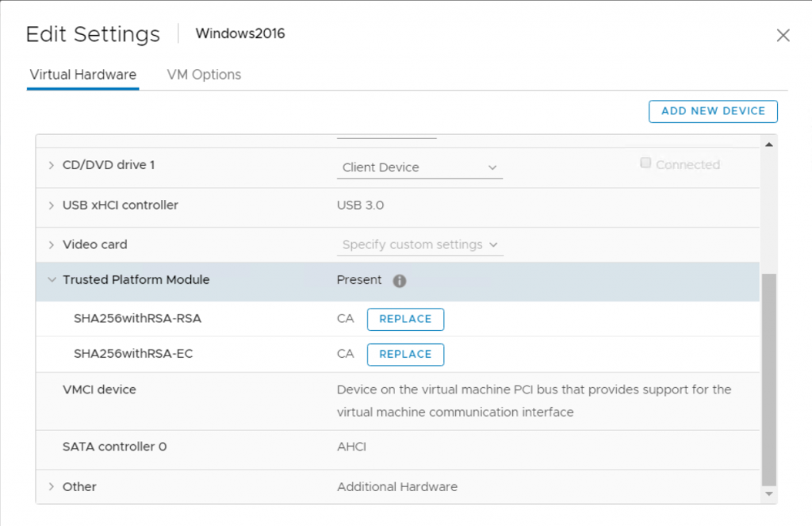812x526 pixels.
Task: Click the scrollbar down arrow
Action: click(769, 494)
